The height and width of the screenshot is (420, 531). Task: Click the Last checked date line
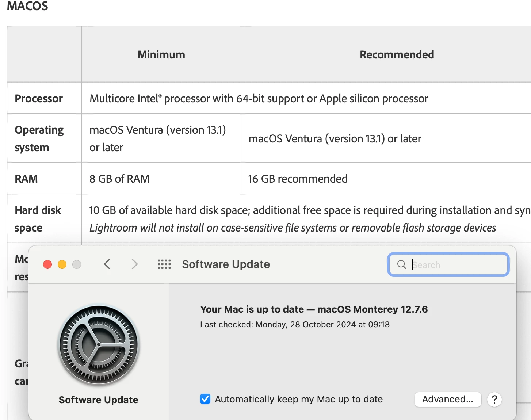coord(295,324)
